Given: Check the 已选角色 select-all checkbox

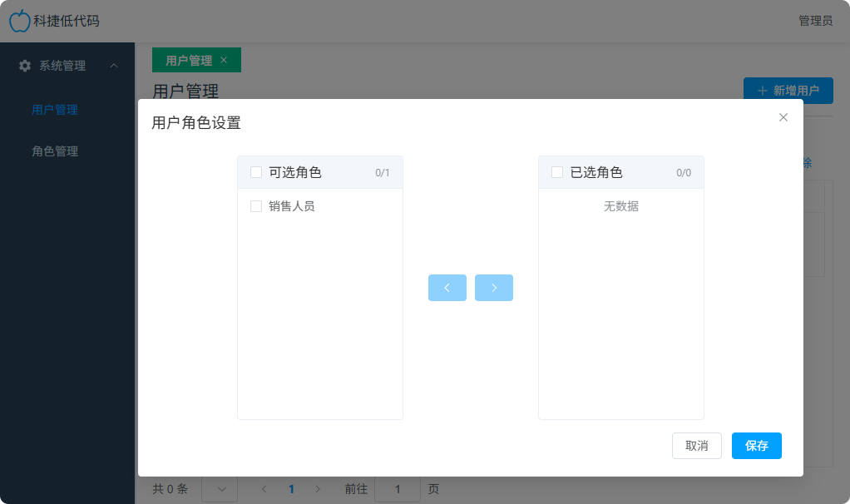Looking at the screenshot, I should (x=557, y=172).
